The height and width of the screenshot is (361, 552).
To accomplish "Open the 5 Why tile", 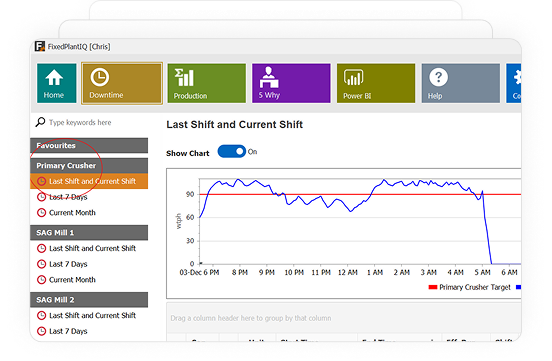I will 291,83.
